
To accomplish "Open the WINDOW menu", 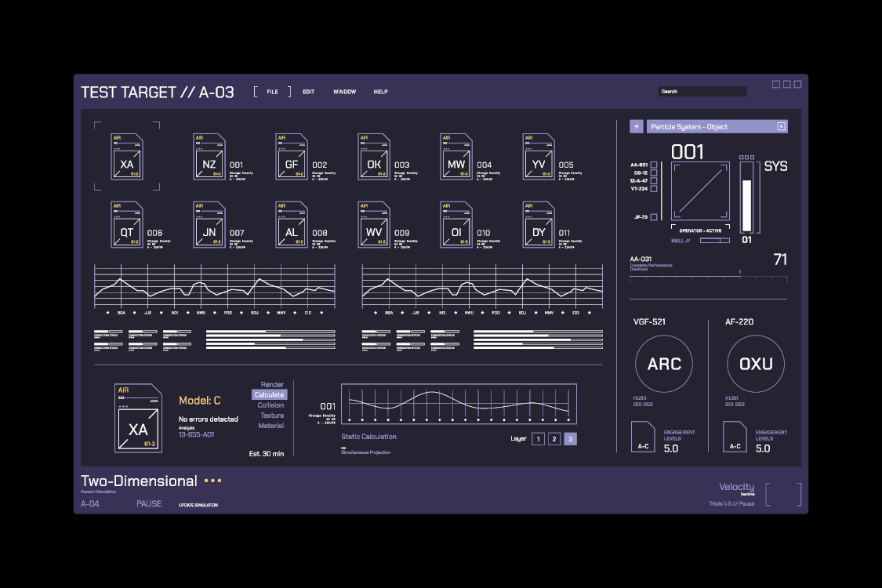I will pyautogui.click(x=344, y=92).
